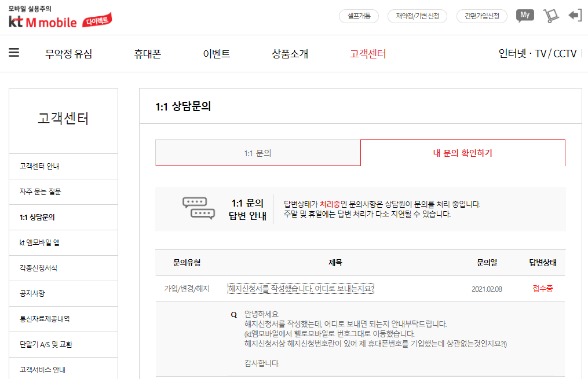This screenshot has height=379, width=588.
Task: Open kt 엠모바일 앱 in sidebar
Action: coord(63,242)
